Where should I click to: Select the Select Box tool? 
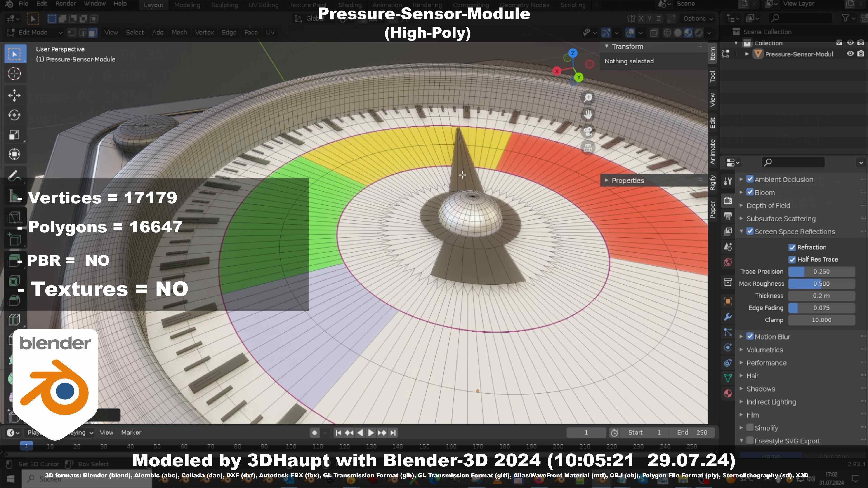coord(15,54)
